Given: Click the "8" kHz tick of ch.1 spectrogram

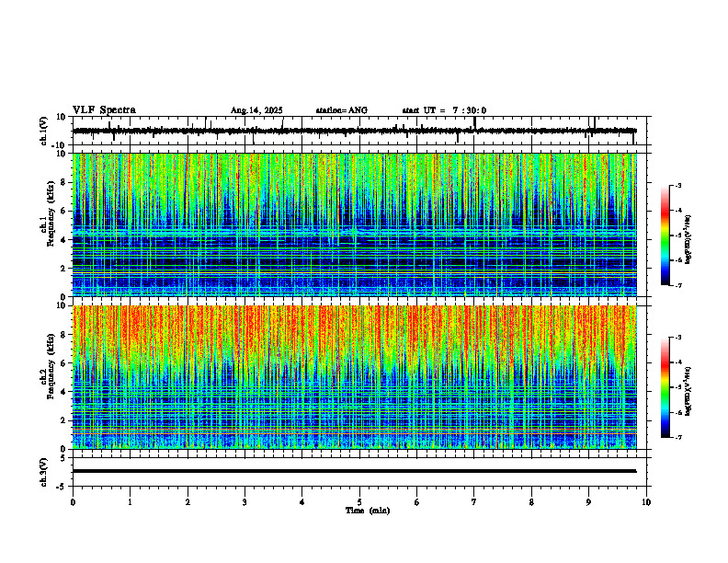Looking at the screenshot, I should 64,182.
